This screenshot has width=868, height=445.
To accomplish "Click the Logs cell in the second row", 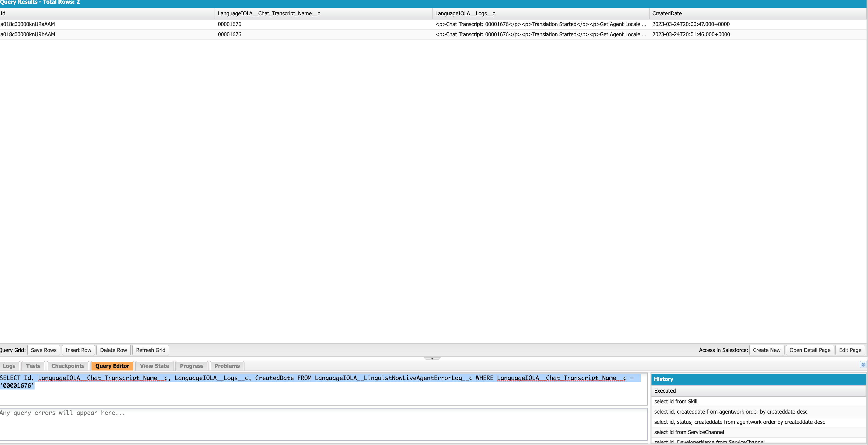I will click(541, 34).
